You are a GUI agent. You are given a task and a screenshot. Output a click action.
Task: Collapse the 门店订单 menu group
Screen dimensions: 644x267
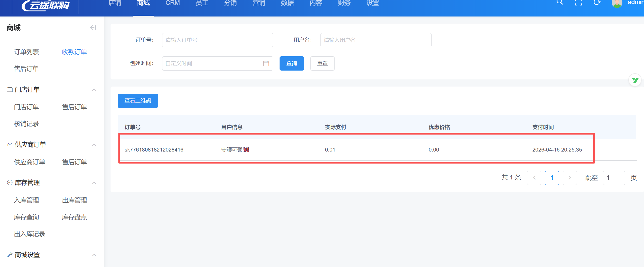pos(94,90)
